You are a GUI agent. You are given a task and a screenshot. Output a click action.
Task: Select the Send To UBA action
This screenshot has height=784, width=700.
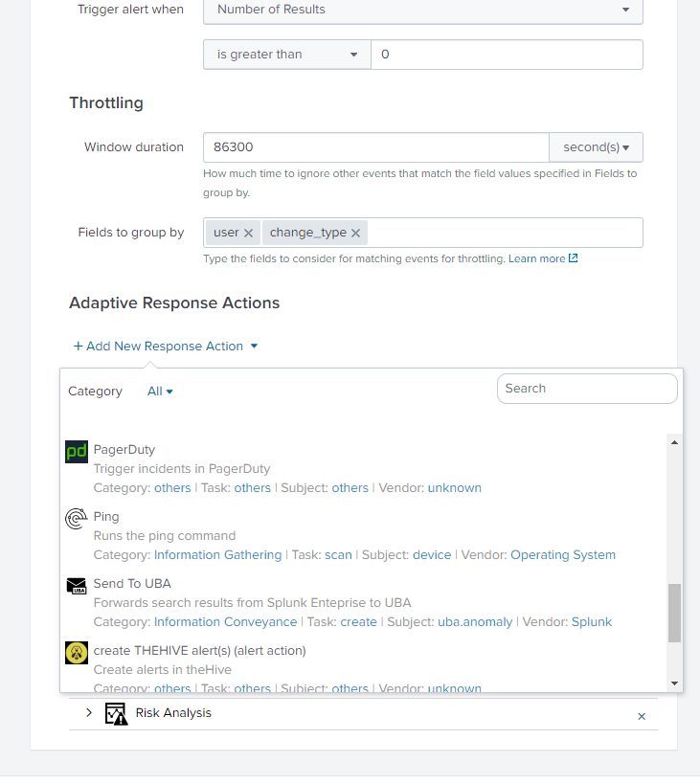pyautogui.click(x=132, y=584)
